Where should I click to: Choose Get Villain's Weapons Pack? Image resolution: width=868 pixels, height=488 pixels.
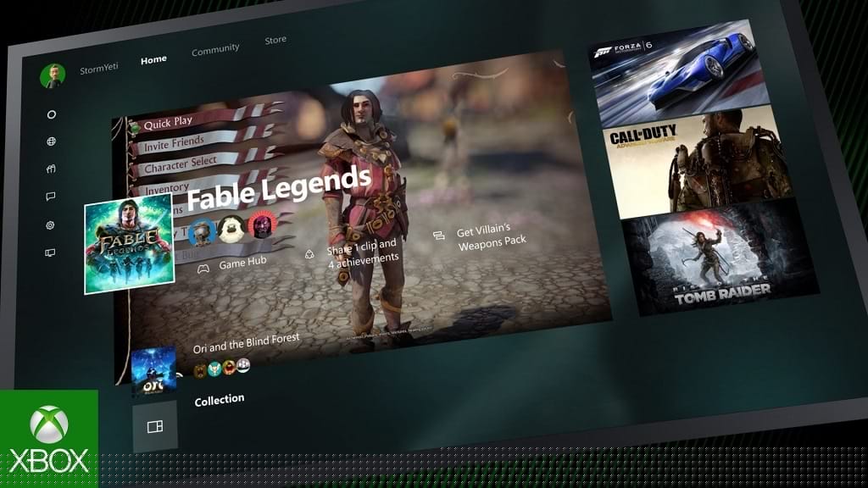pos(492,239)
